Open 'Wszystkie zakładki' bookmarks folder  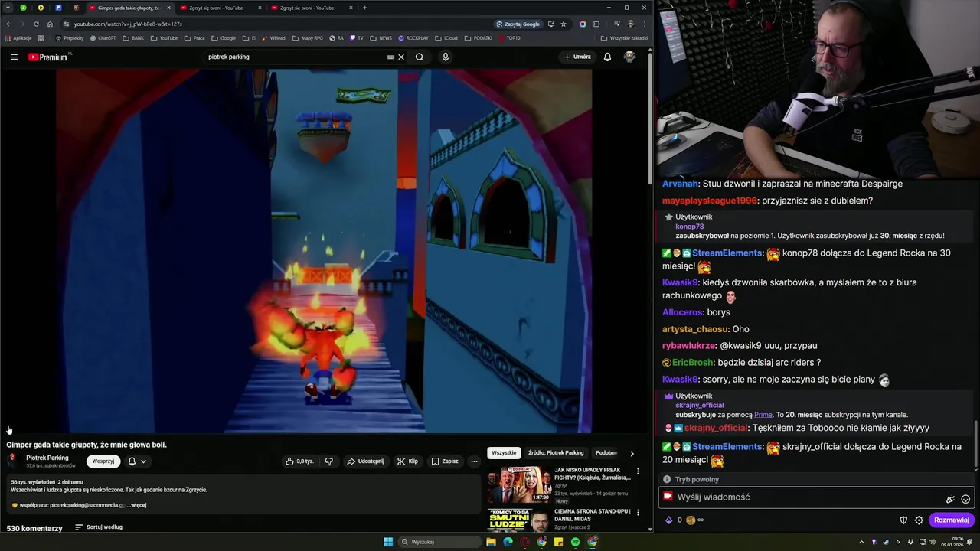click(x=624, y=37)
